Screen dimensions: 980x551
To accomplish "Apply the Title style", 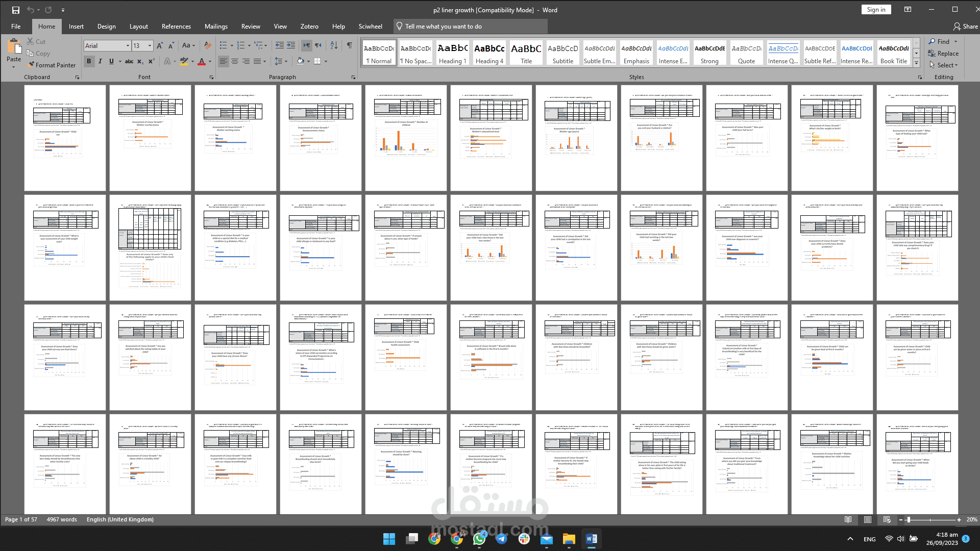I will pyautogui.click(x=526, y=53).
